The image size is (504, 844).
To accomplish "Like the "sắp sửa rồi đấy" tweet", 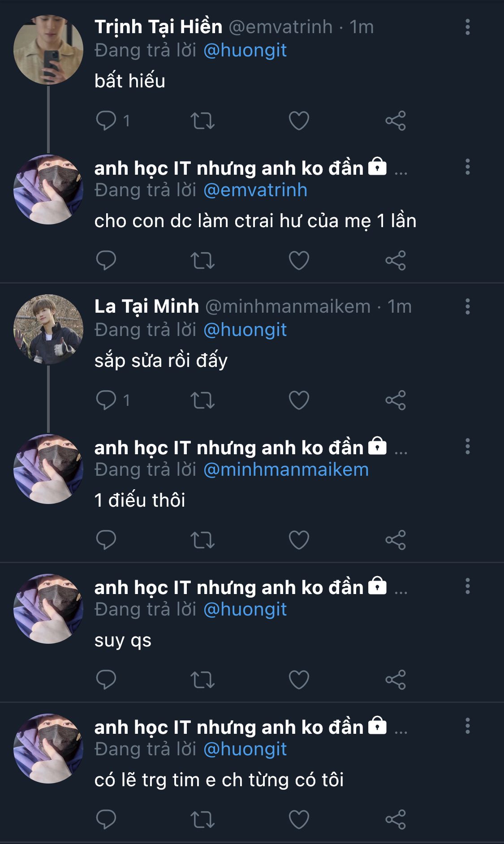I will point(299,400).
